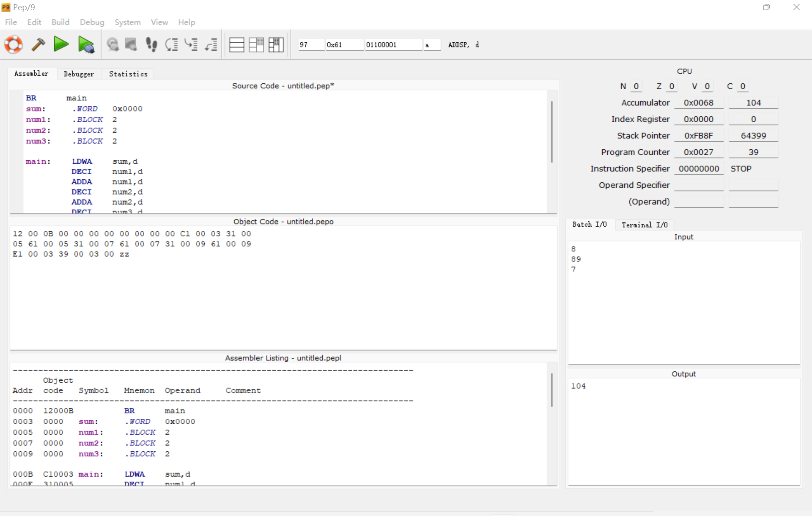Viewport: 812px width, 516px height.
Task: Select code, CPU and memory layout icon
Action: (x=276, y=44)
